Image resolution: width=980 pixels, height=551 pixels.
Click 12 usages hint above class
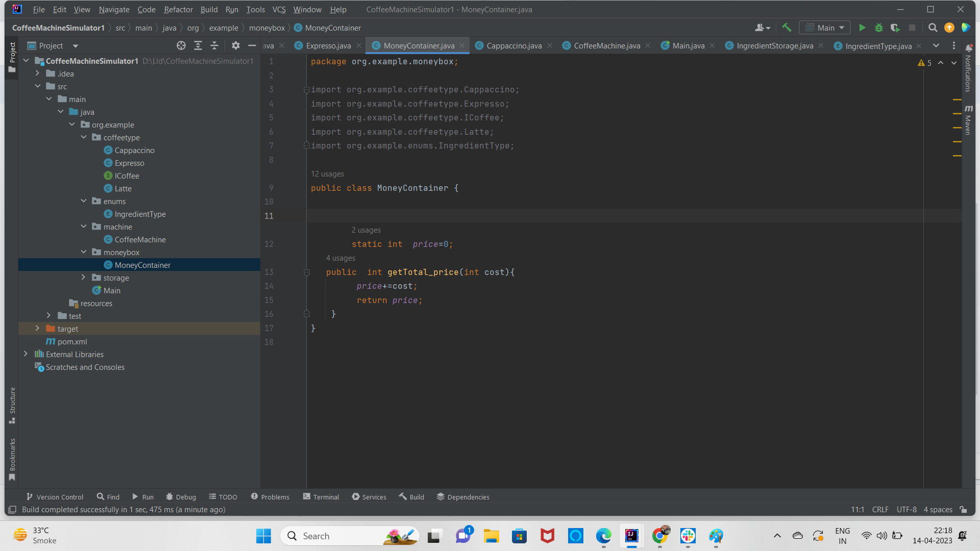click(x=327, y=174)
